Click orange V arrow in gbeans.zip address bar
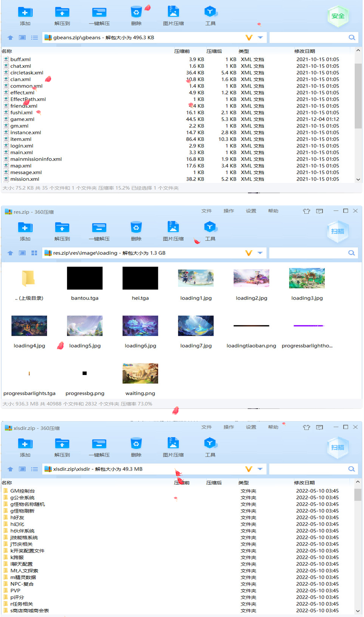Viewport: 364px width, 617px height. (249, 38)
